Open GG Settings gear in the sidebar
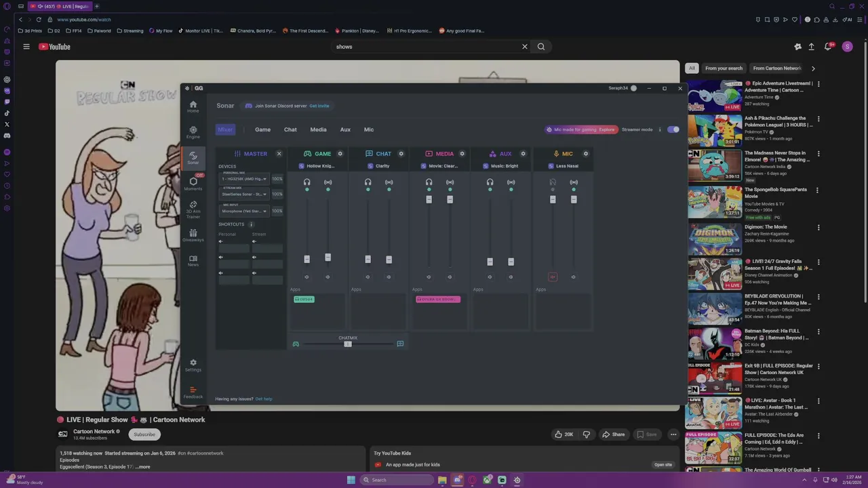Viewport: 868px width, 488px height. click(x=193, y=365)
